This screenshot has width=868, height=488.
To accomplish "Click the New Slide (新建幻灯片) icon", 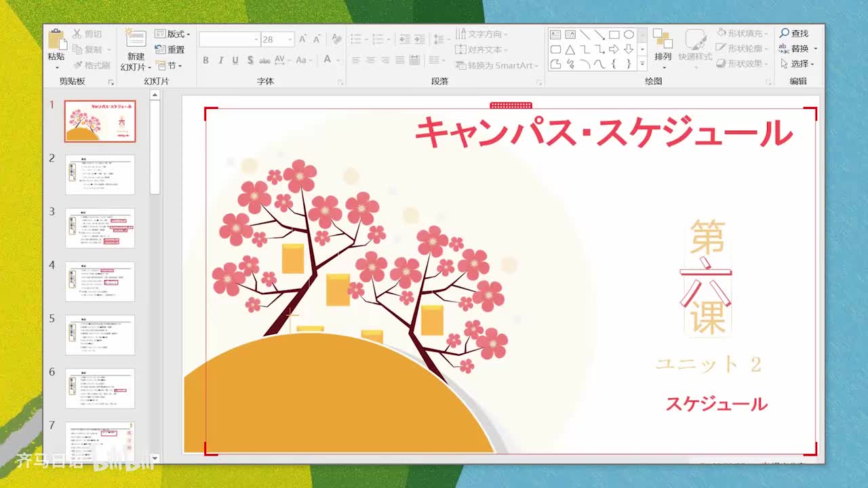I will (136, 39).
